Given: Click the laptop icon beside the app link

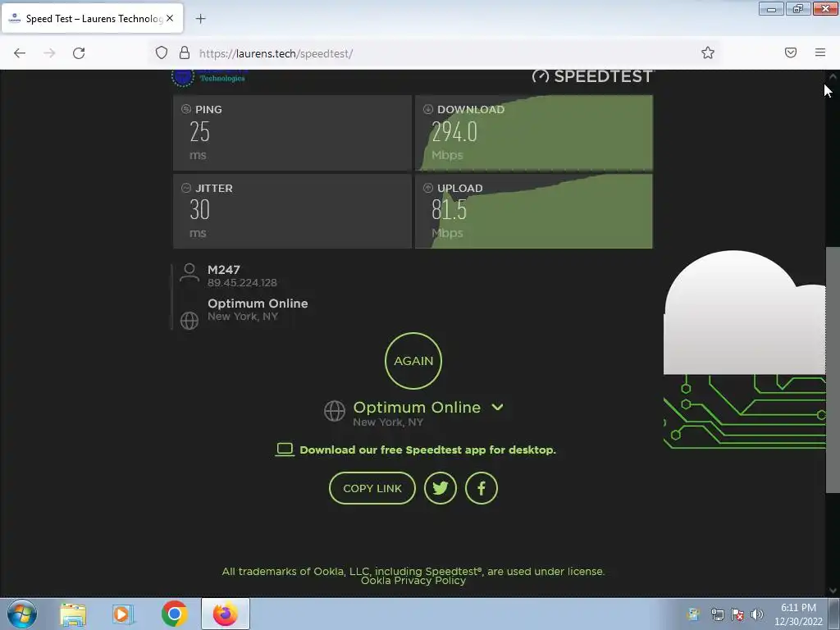Looking at the screenshot, I should [285, 450].
